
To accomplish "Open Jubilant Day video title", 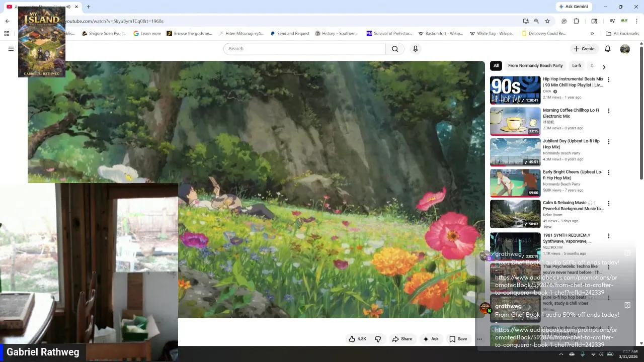I will pos(571,144).
